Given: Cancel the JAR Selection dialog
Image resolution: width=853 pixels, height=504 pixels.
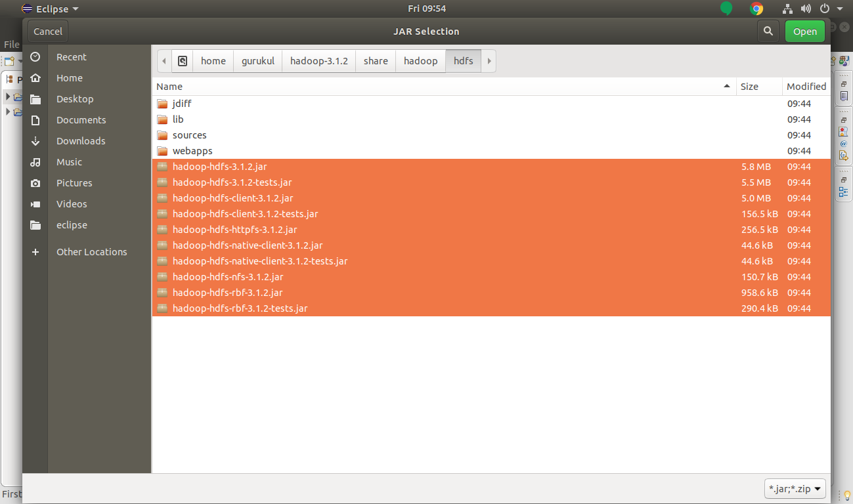Looking at the screenshot, I should pos(48,31).
